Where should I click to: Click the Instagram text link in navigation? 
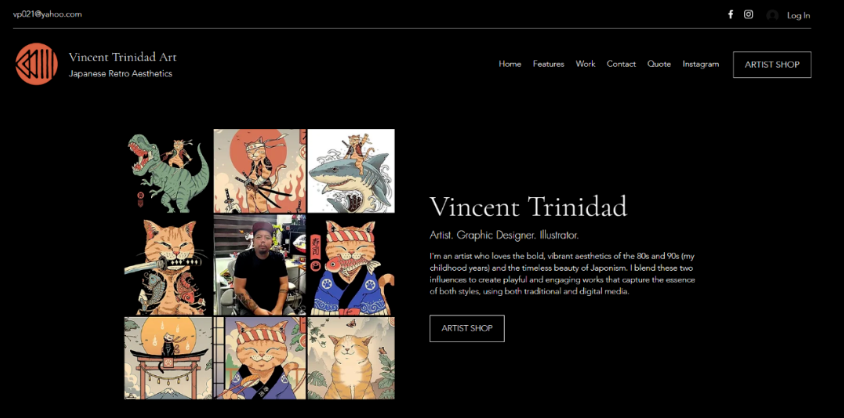pos(700,64)
